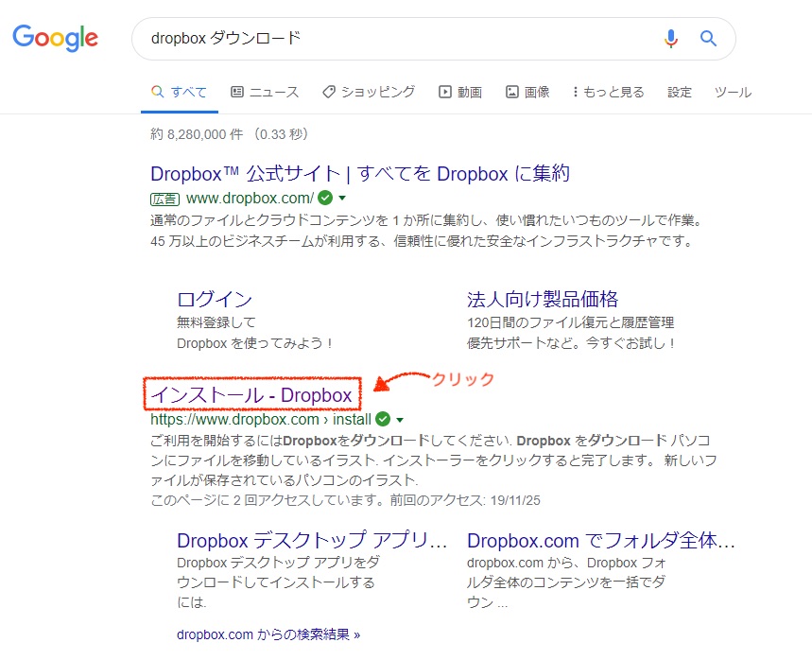
Task: Switch to the ショッピング tab
Action: pyautogui.click(x=369, y=93)
